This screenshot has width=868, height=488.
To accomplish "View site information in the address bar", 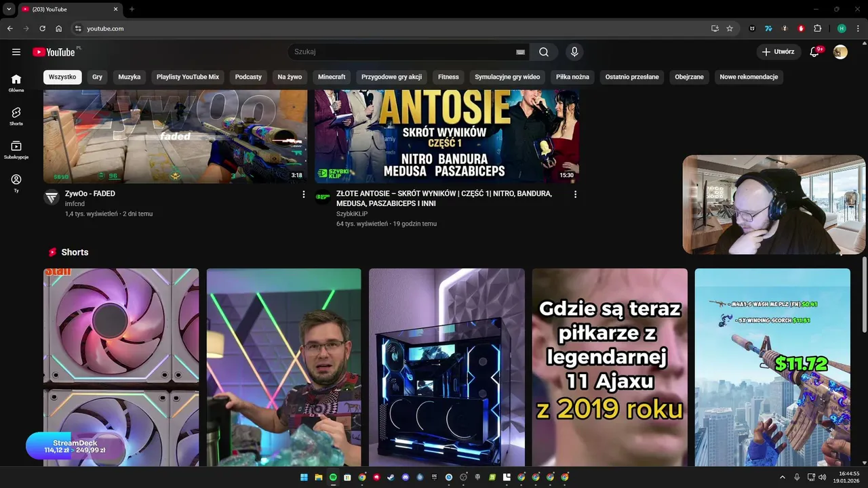I will pos(78,28).
